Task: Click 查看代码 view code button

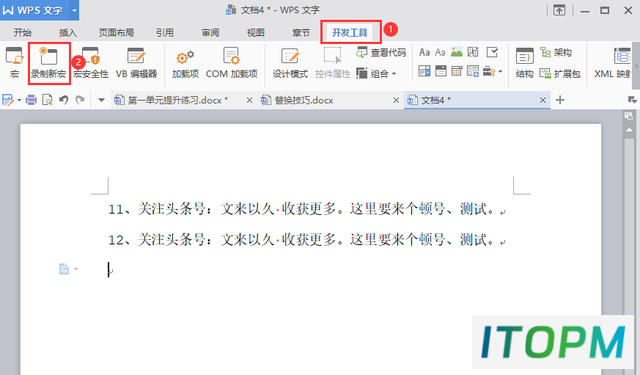Action: 381,52
